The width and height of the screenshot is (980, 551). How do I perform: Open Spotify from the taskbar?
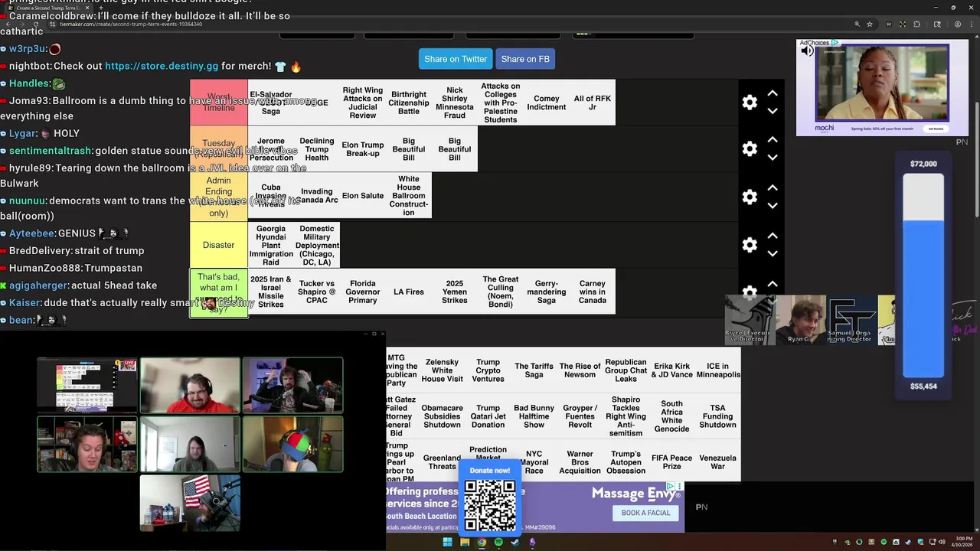pos(498,542)
